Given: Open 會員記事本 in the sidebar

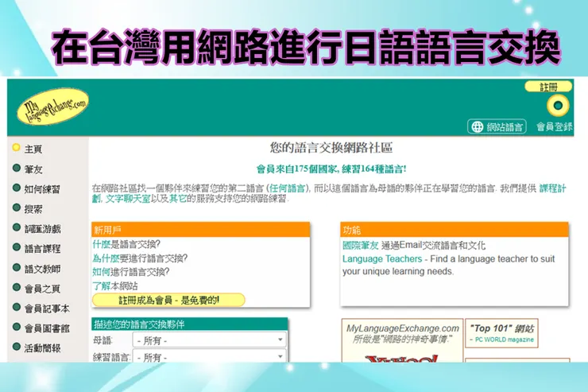Looking at the screenshot, I should (x=47, y=309).
